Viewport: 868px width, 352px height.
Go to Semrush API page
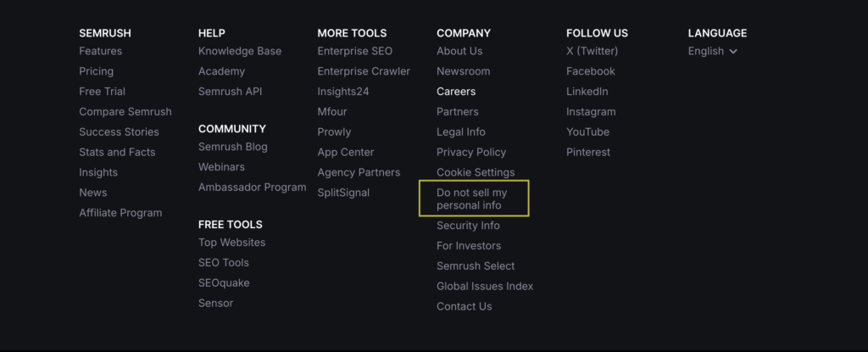click(230, 92)
